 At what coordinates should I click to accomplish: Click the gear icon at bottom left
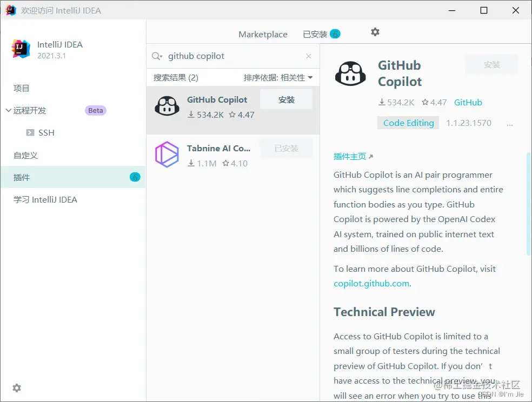point(16,388)
